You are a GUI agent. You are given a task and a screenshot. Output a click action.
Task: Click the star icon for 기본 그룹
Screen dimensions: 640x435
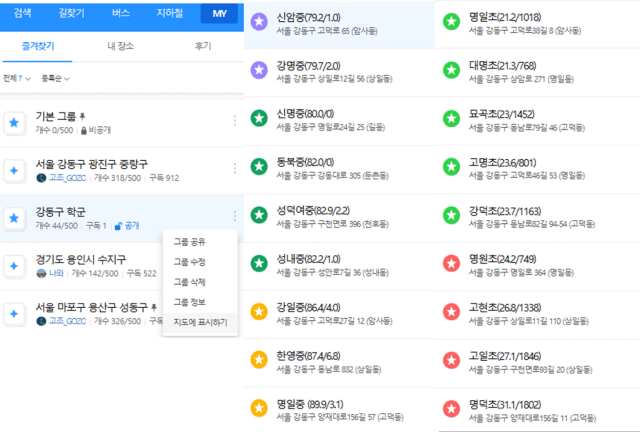point(14,123)
